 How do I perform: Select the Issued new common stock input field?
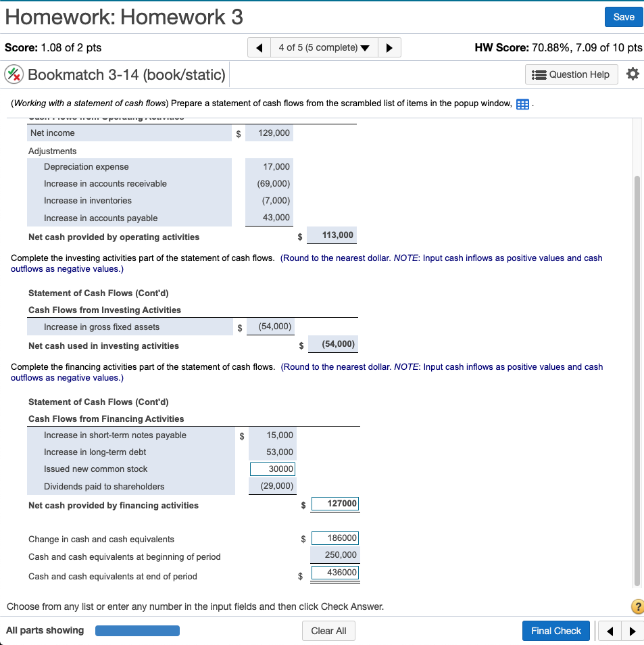click(272, 469)
